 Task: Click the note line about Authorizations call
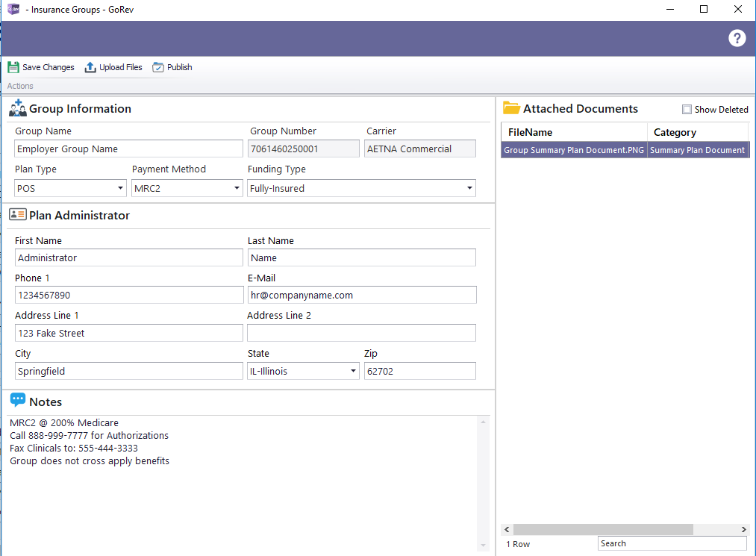tap(90, 435)
